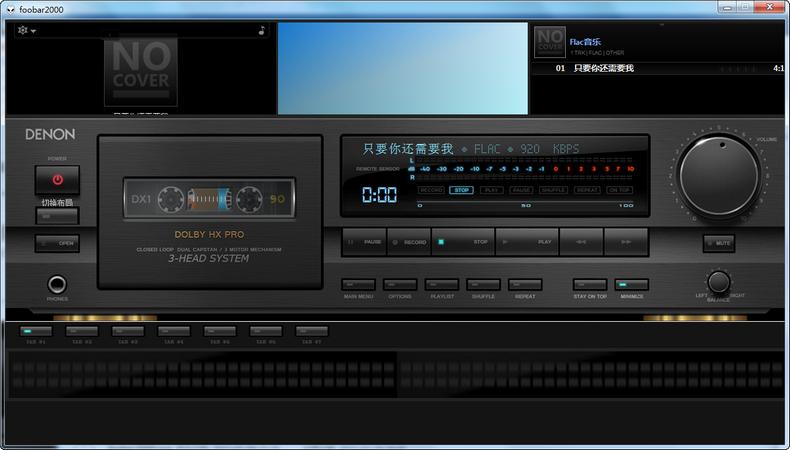Select TAB #2 button

(82, 331)
